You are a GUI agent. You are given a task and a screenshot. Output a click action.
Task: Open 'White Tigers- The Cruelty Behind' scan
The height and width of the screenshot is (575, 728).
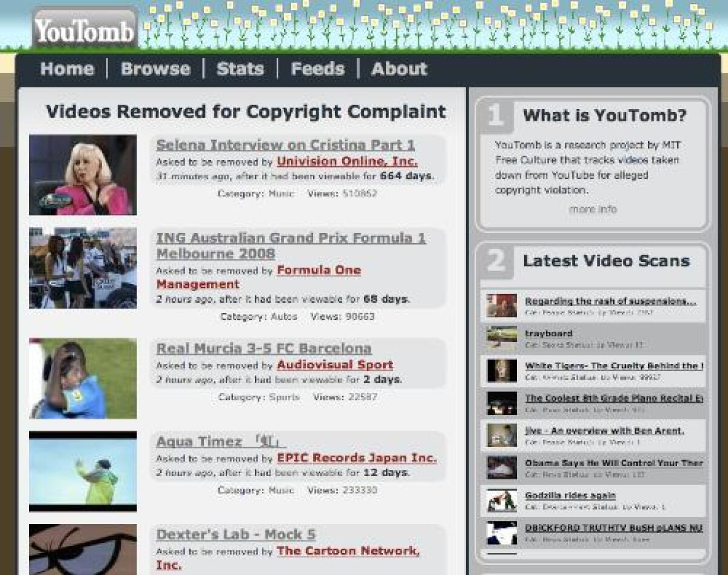pos(614,366)
